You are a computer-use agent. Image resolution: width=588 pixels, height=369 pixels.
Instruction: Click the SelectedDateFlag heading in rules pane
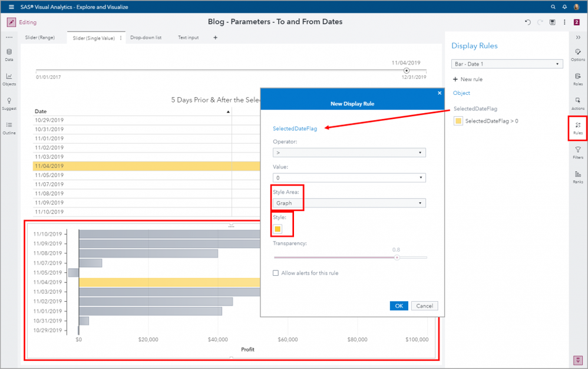tap(475, 108)
